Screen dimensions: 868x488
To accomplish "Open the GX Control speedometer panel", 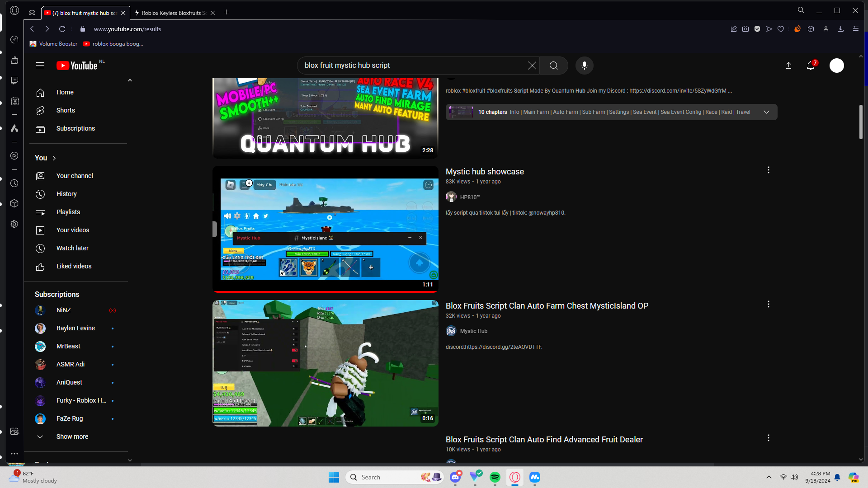I will [x=14, y=40].
